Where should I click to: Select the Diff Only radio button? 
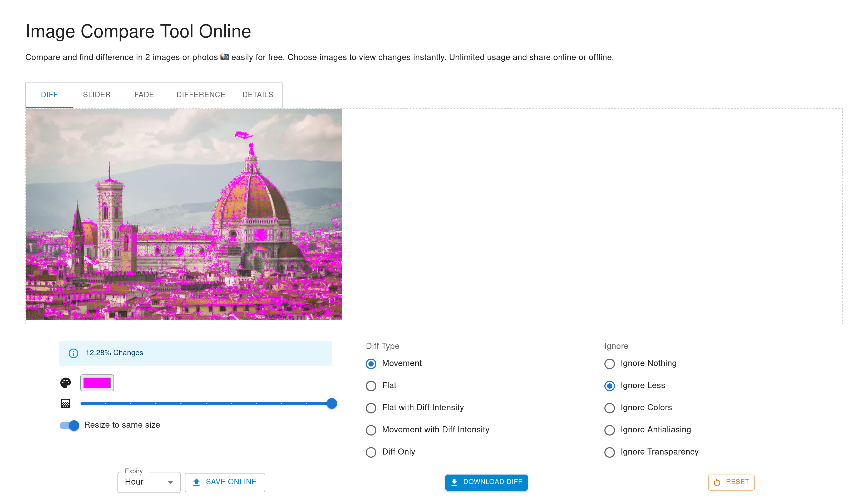pos(371,452)
